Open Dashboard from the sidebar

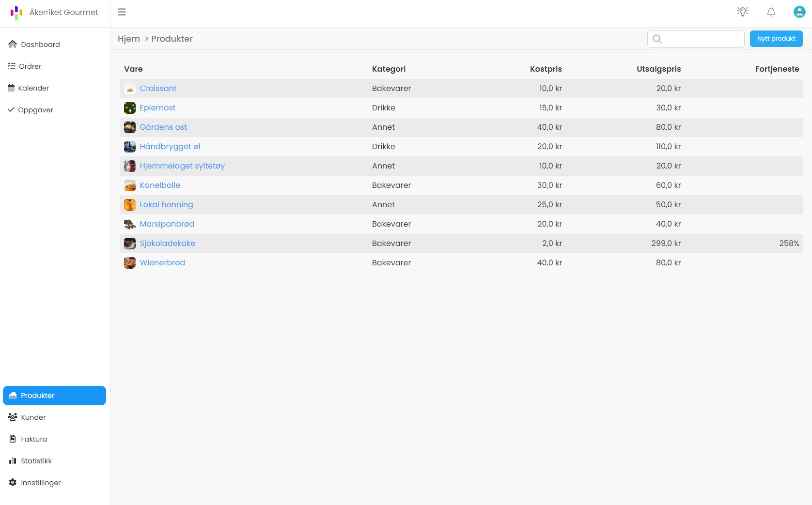40,45
